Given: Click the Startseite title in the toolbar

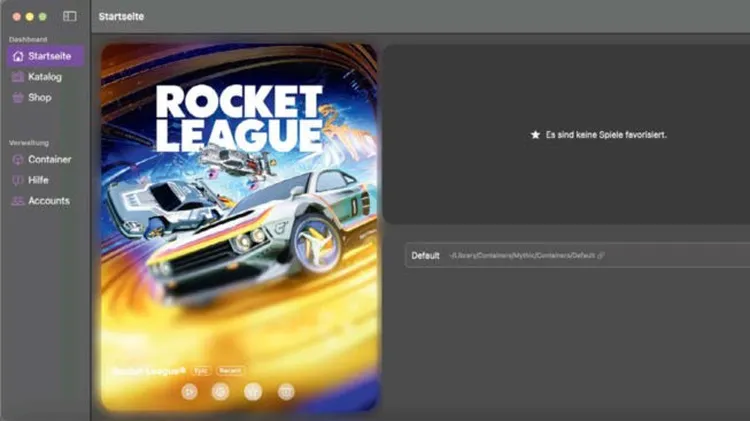Looking at the screenshot, I should point(121,16).
